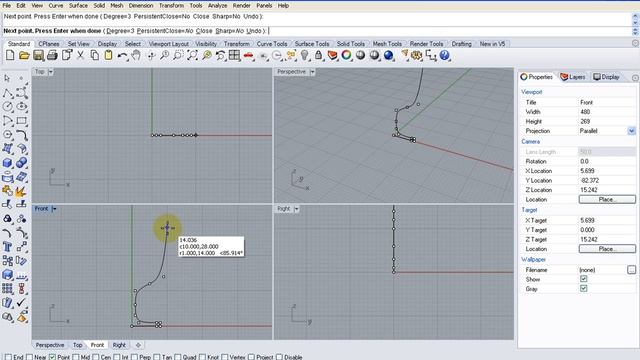The height and width of the screenshot is (360, 640).
Task: Choose the Circle tool
Action: [7, 107]
